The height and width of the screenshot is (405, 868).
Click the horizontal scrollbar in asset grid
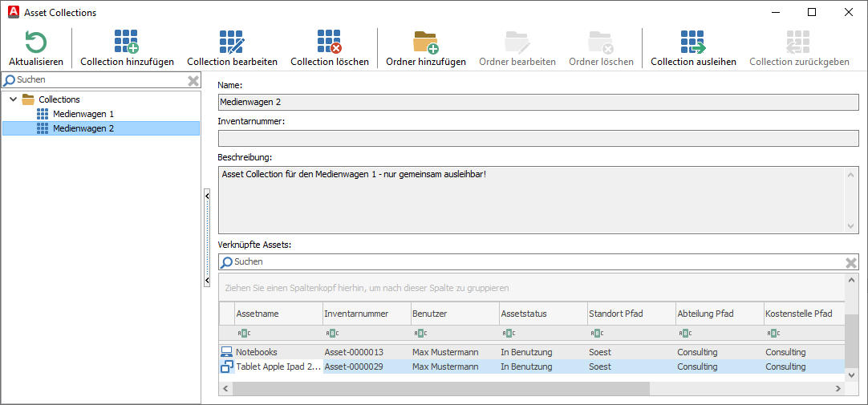(x=441, y=388)
